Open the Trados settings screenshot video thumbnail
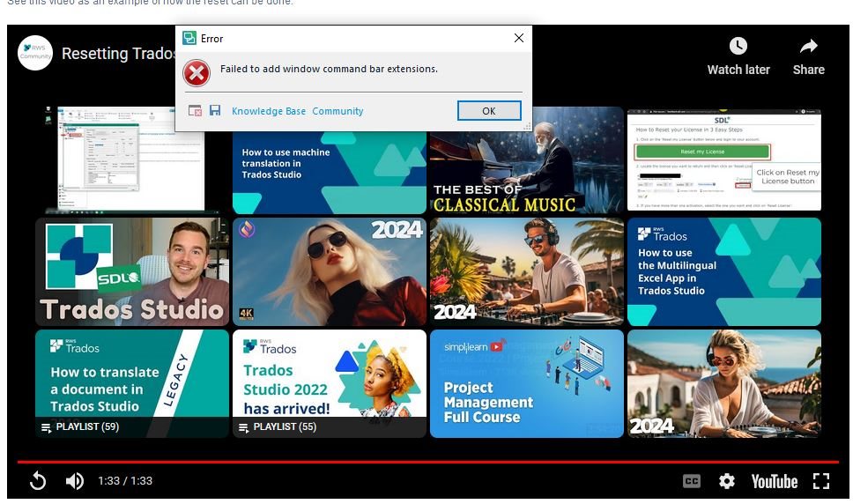The height and width of the screenshot is (504, 853). 132,159
